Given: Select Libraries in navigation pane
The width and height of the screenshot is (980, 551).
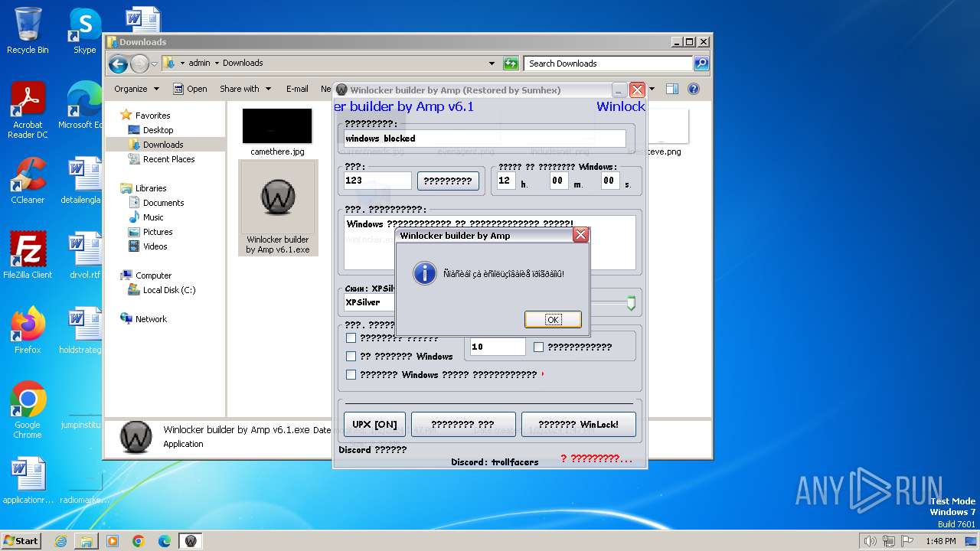Looking at the screenshot, I should 151,188.
